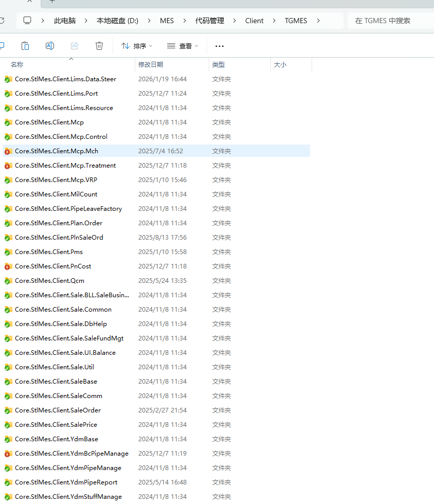Click the 在 TGMES 中搜索 search box

(391, 21)
